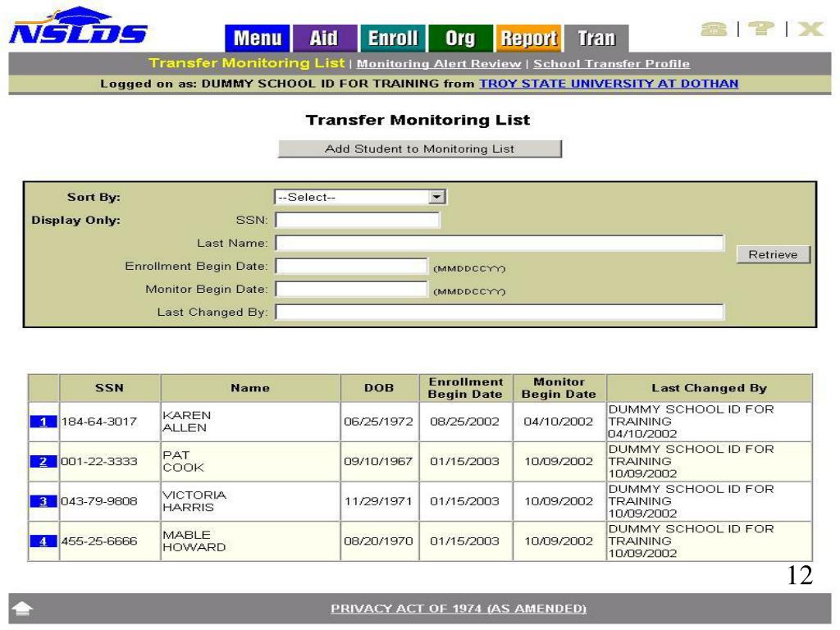
Task: Open the question mark help icon
Action: pyautogui.click(x=761, y=29)
